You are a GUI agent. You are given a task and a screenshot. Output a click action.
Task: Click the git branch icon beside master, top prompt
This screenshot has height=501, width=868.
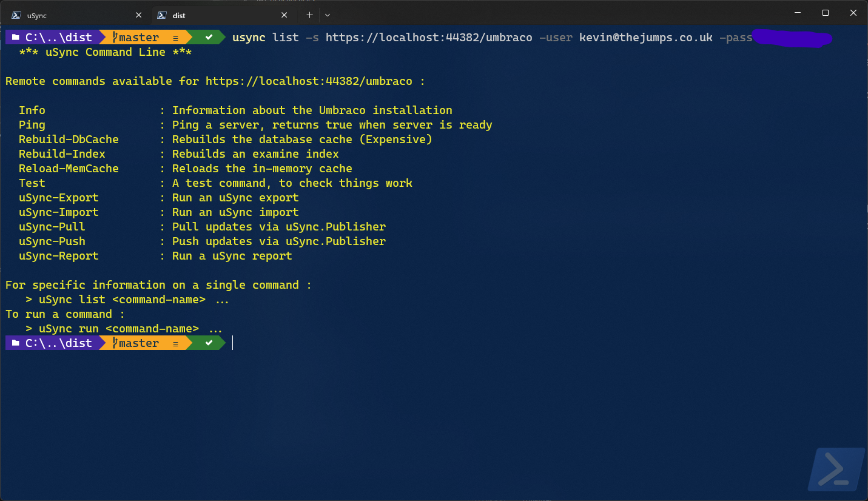[x=114, y=38]
